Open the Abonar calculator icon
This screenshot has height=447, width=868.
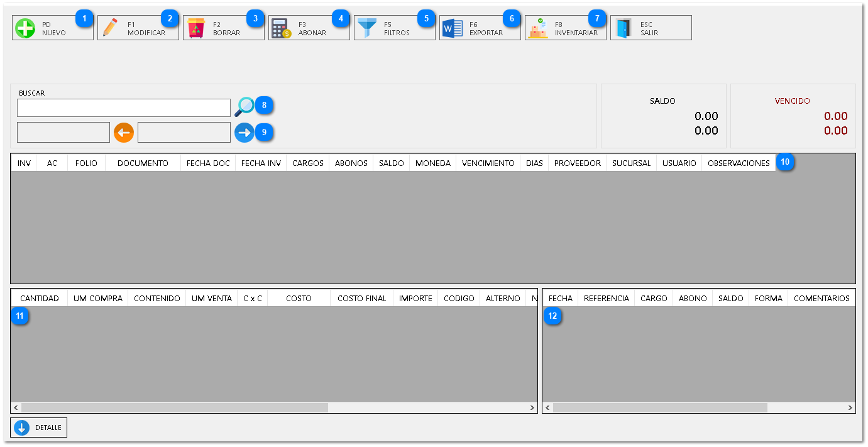tap(281, 28)
